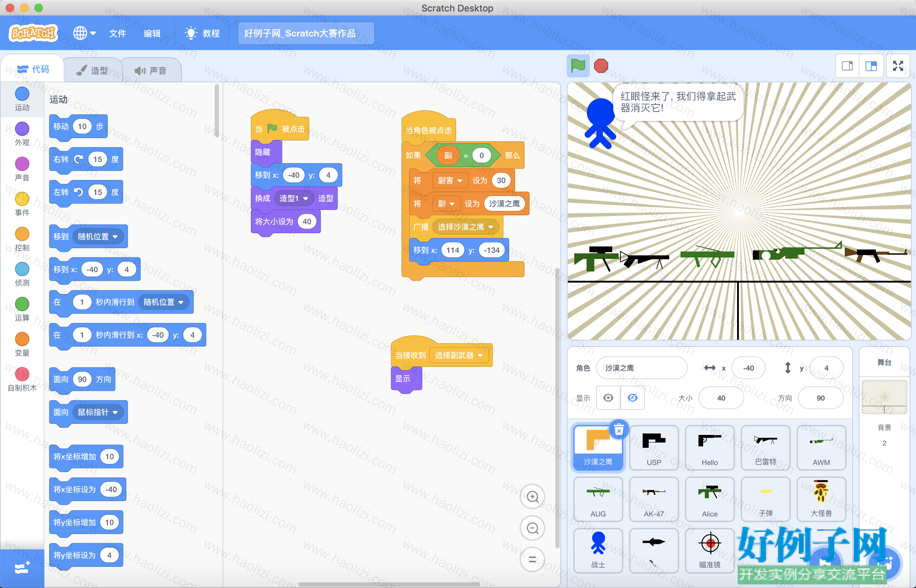Select the AK-47 sprite

[654, 499]
